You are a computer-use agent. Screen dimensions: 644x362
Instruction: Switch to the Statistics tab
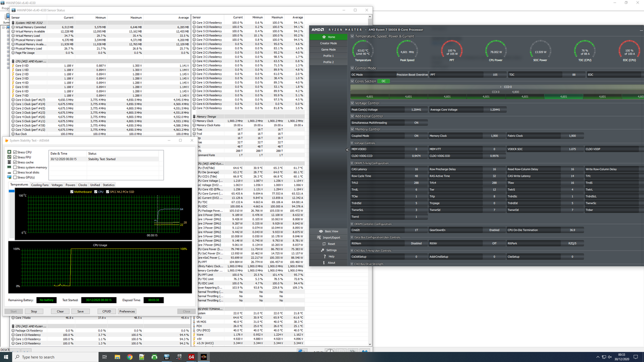point(109,185)
